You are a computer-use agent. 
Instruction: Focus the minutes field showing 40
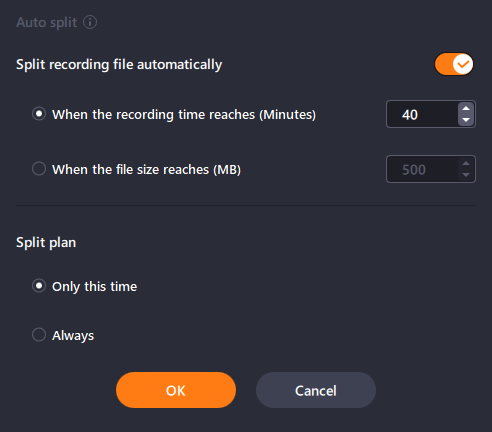click(422, 114)
